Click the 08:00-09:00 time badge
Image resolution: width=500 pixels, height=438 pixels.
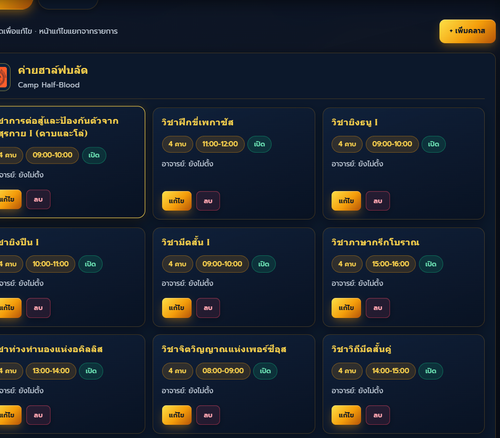click(223, 371)
